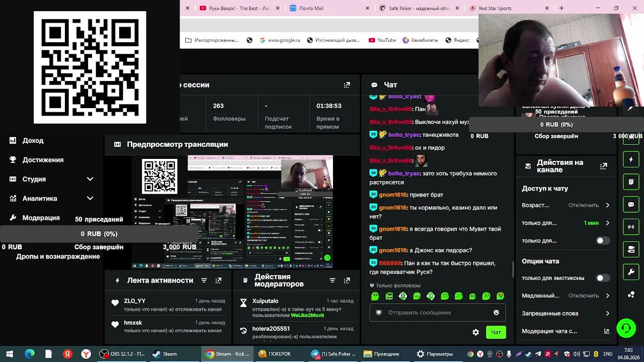Toggle the lightning activity feed sidebar icon
This screenshot has width=644, height=362.
(x=631, y=159)
